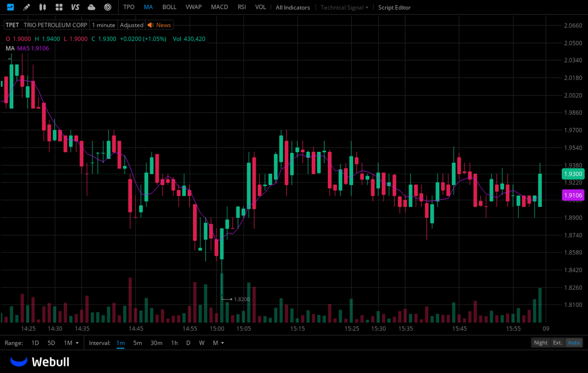Set range to 1D
The height and width of the screenshot is (373, 588).
[x=35, y=343]
